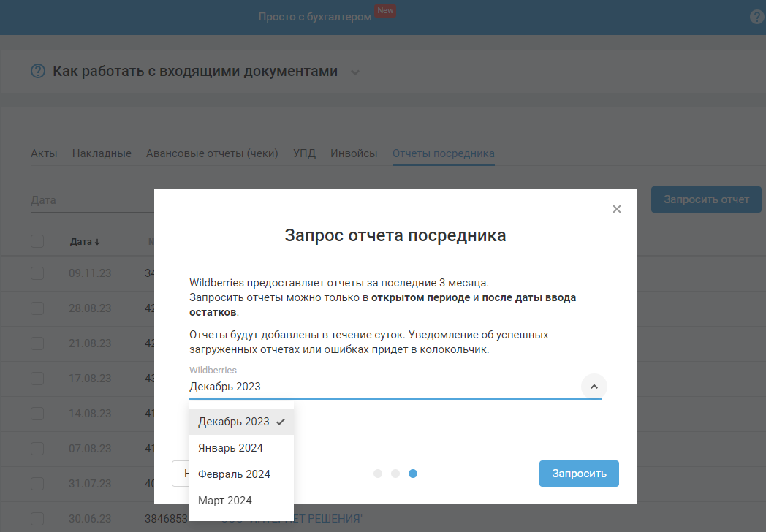Check the row dated 14.08.23
Image resolution: width=766 pixels, height=532 pixels.
(x=37, y=414)
